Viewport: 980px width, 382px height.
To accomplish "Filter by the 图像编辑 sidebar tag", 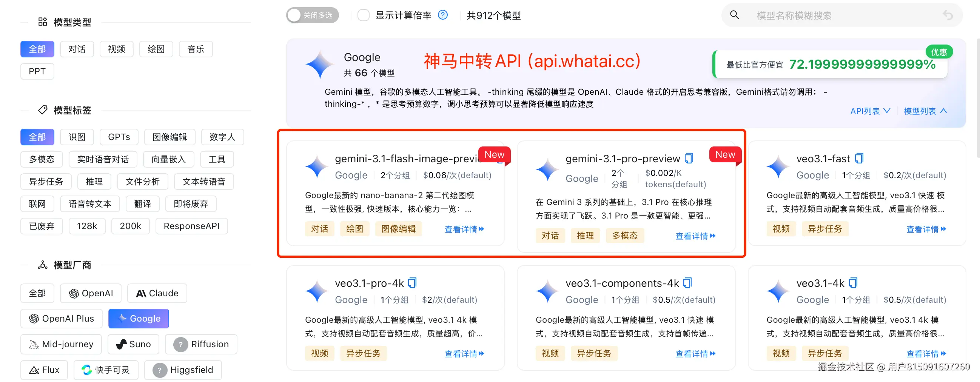I will tap(169, 137).
